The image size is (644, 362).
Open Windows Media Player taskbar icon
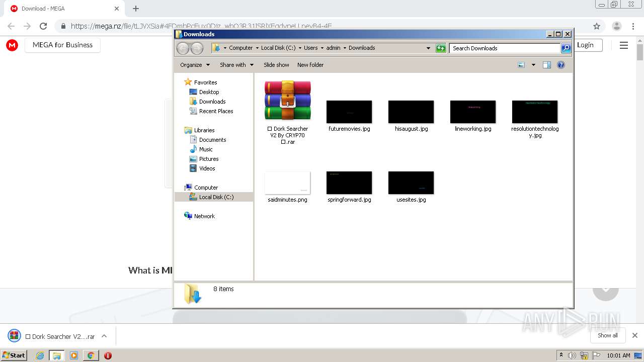(x=74, y=355)
